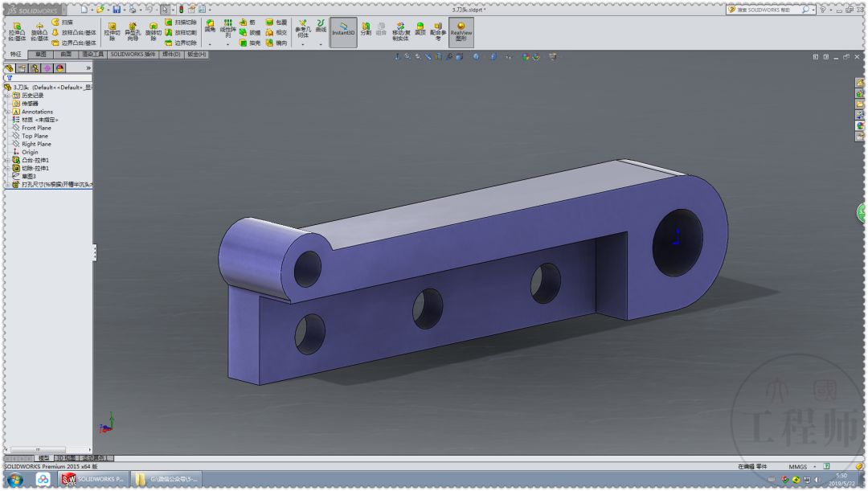Select the 筋 (Rib) feature tool
Viewport: 868px width, 491px height.
(248, 23)
